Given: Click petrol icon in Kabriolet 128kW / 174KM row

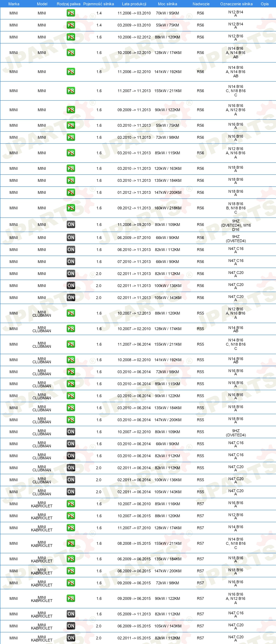Looking at the screenshot, I should (71, 528).
